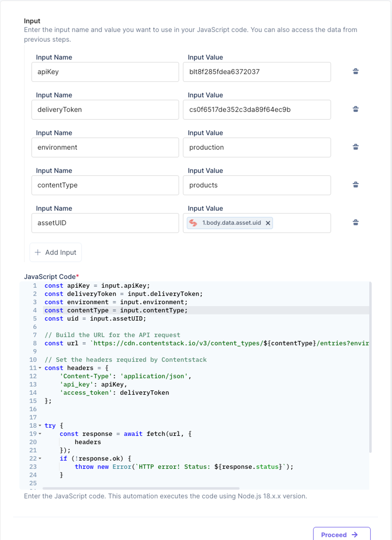Remove the 1.body.data.asset.uid tag
Image resolution: width=392 pixels, height=540 pixels.
268,223
